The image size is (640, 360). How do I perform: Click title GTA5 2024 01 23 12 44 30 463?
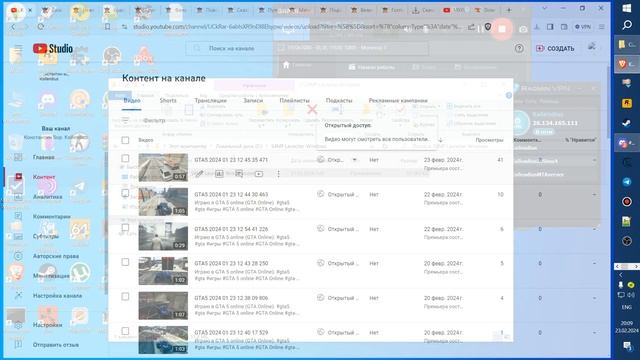pos(231,195)
